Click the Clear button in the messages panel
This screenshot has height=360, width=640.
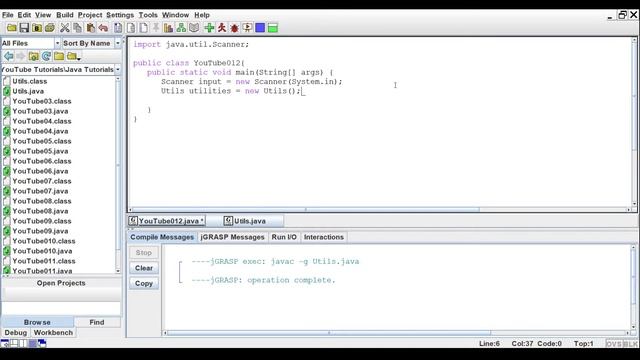(x=144, y=268)
